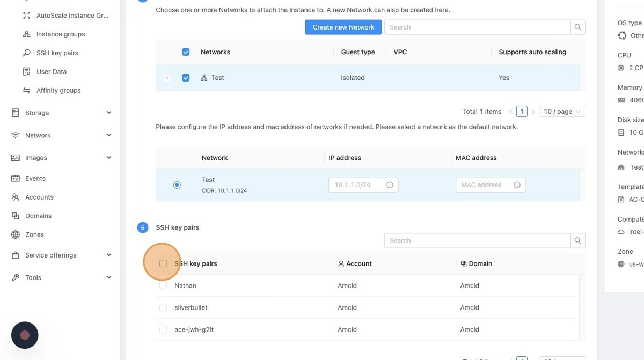Screen dimensions: 644x360
Task: Click the floating record button icon
Action: [x=25, y=335]
